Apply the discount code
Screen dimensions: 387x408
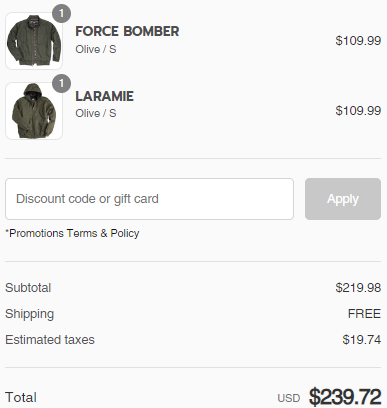tap(343, 199)
